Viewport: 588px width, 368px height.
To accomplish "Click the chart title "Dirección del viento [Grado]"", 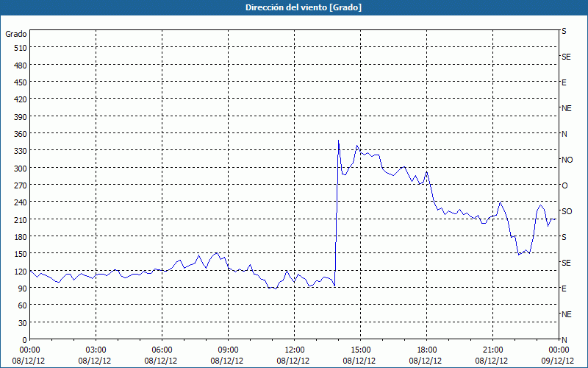I will coord(304,7).
